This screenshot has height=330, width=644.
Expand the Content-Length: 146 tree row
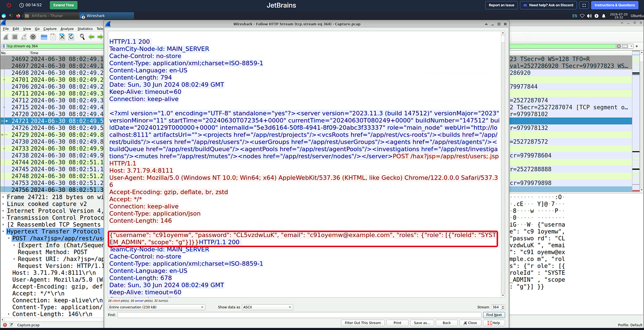pos(9,314)
